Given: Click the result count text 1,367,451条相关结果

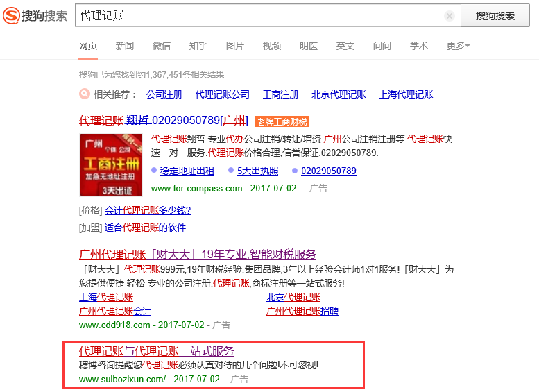Looking at the screenshot, I should coord(185,75).
